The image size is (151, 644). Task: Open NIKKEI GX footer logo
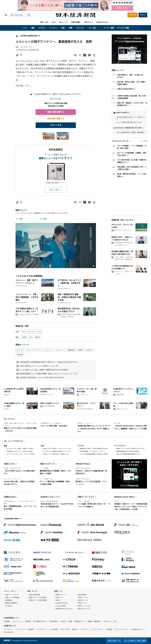(x=126, y=525)
